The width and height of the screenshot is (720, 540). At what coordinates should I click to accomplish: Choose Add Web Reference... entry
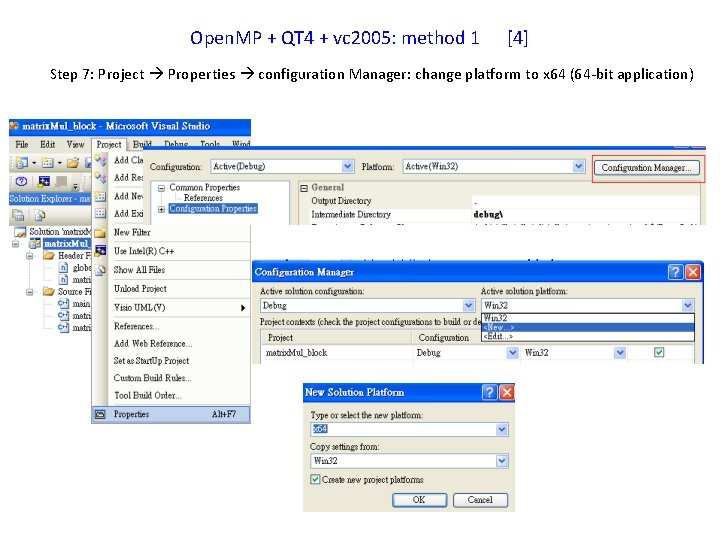[153, 343]
